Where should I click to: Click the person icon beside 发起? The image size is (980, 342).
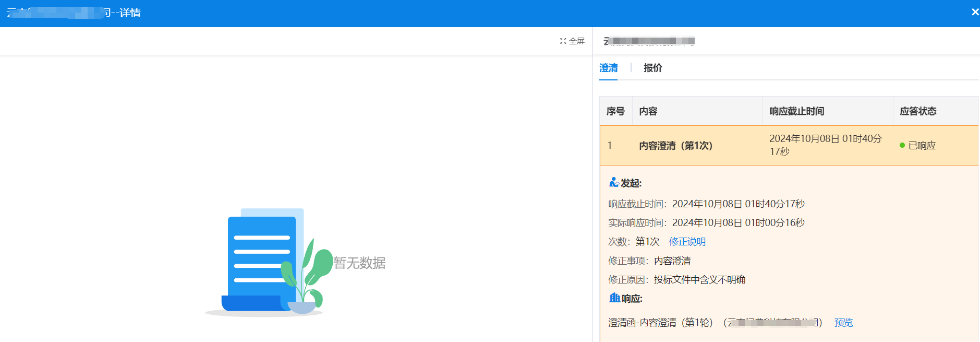pos(614,182)
